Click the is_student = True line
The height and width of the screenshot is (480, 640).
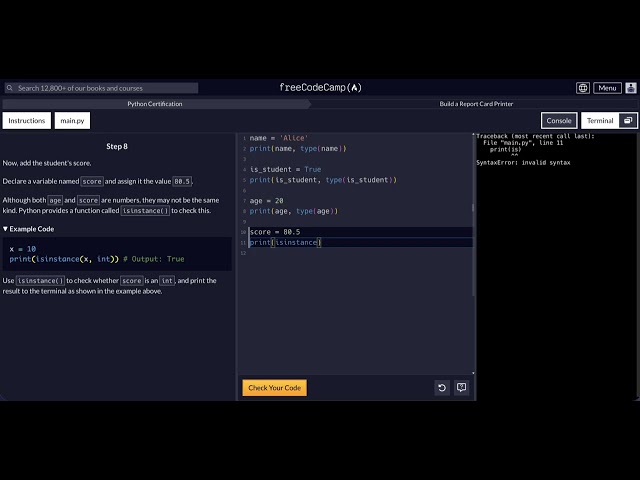pos(285,169)
